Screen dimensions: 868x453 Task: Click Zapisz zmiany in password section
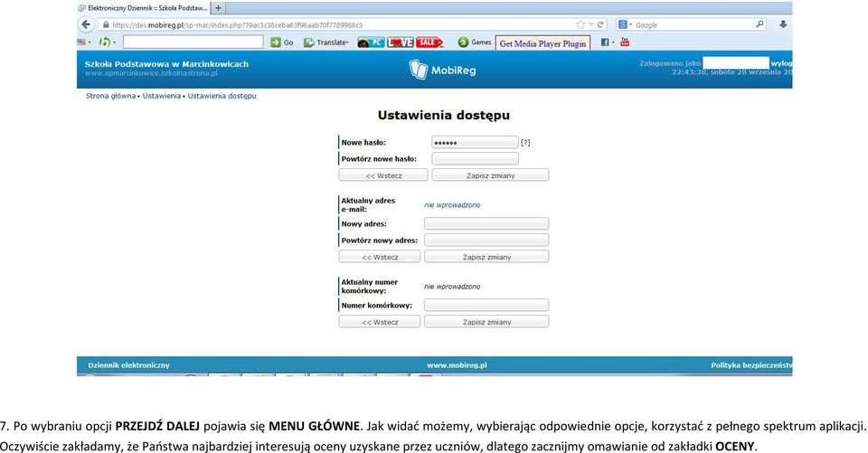[490, 175]
